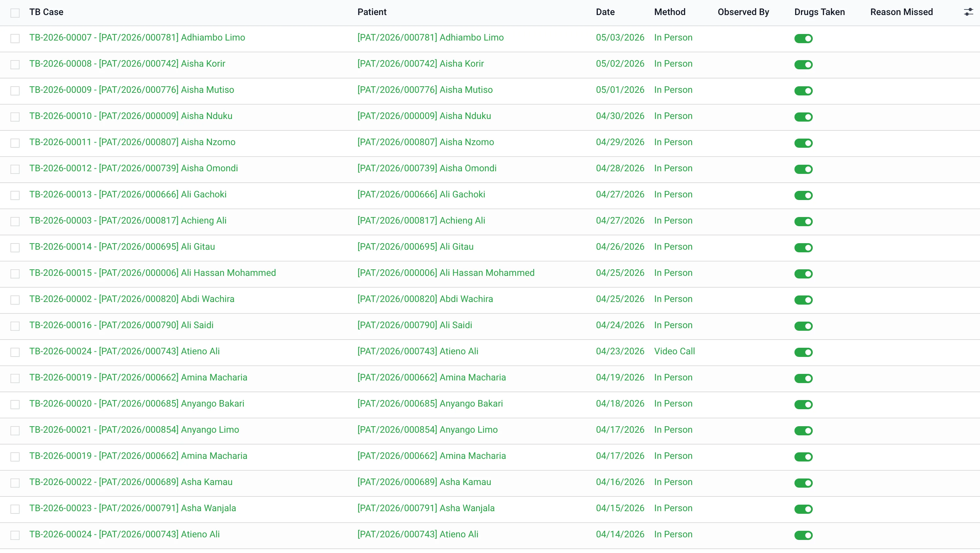The image size is (980, 553).
Task: Click In Person method for Ali Saidi
Action: [673, 326]
